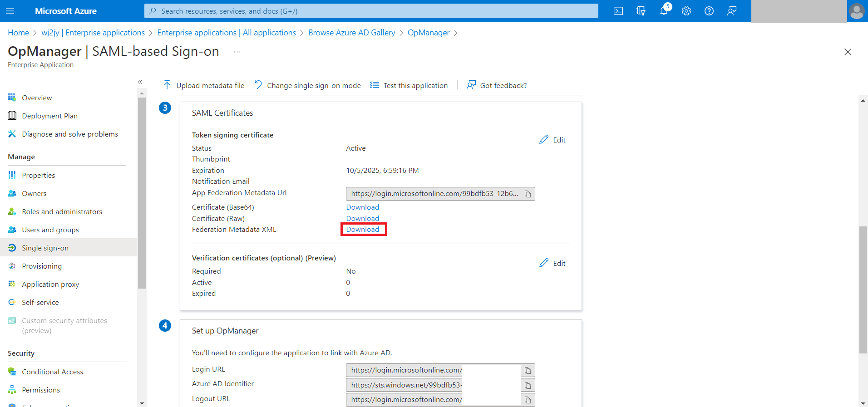
Task: Click main content scroll-up arrow
Action: click(863, 100)
